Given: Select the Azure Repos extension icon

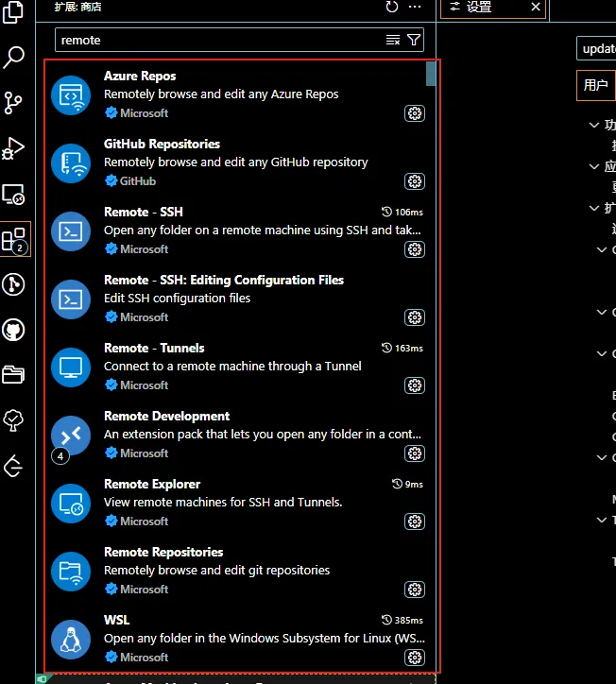Looking at the screenshot, I should click(x=71, y=95).
